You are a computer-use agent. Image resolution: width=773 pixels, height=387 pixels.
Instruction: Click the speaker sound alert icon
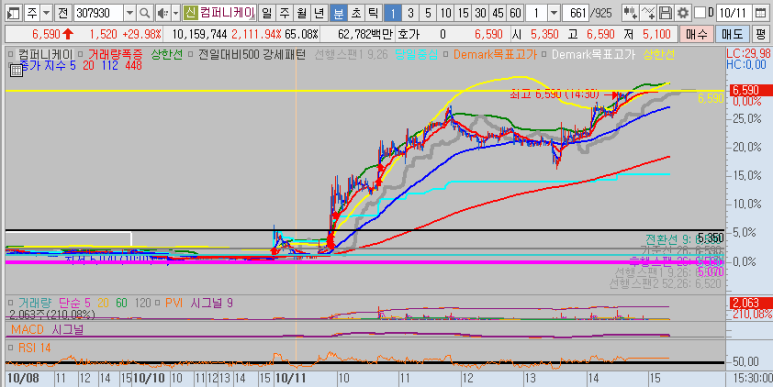[x=162, y=13]
